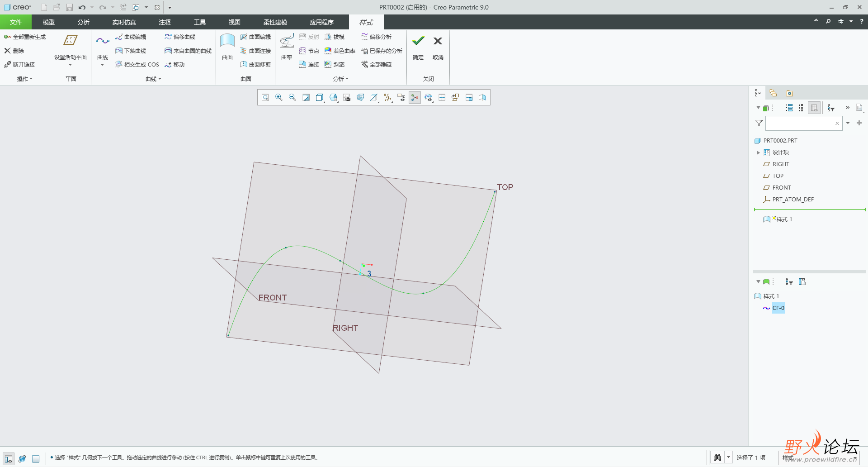
Task: Click the Zoom Out magnifier icon
Action: tap(292, 97)
